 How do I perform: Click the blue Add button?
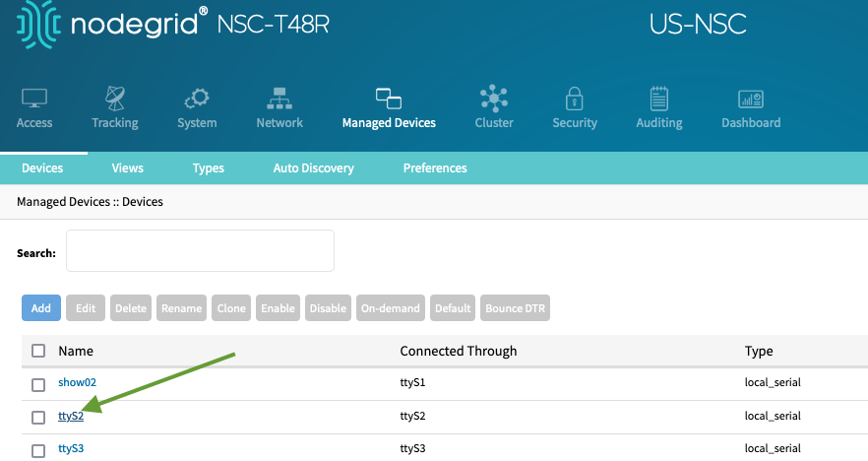41,308
